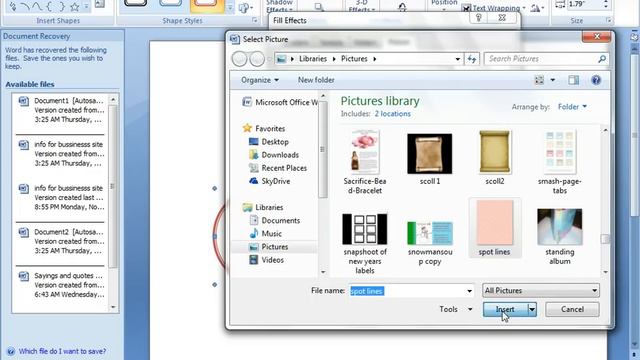Open SkyDrive in the navigation pane

click(270, 181)
